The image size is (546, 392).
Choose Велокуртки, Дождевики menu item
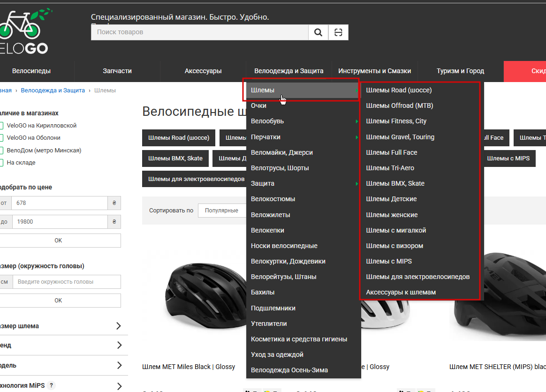pos(303,261)
